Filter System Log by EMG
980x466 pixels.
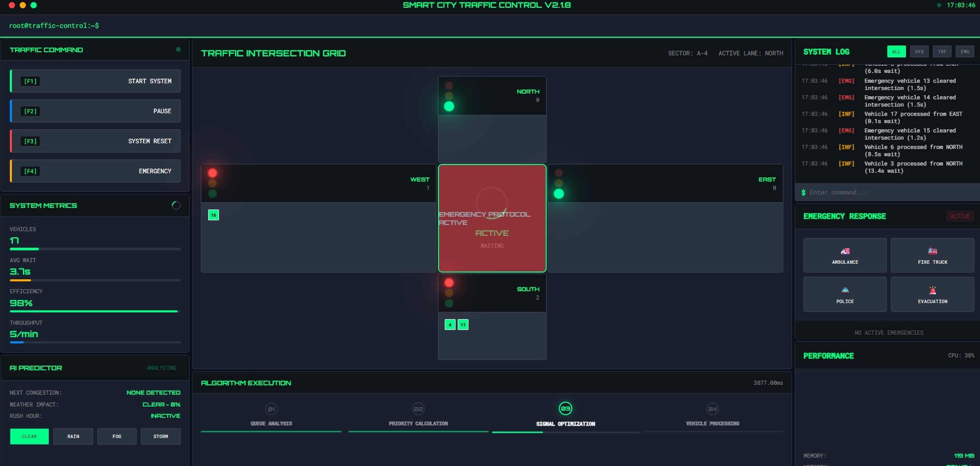coord(965,52)
